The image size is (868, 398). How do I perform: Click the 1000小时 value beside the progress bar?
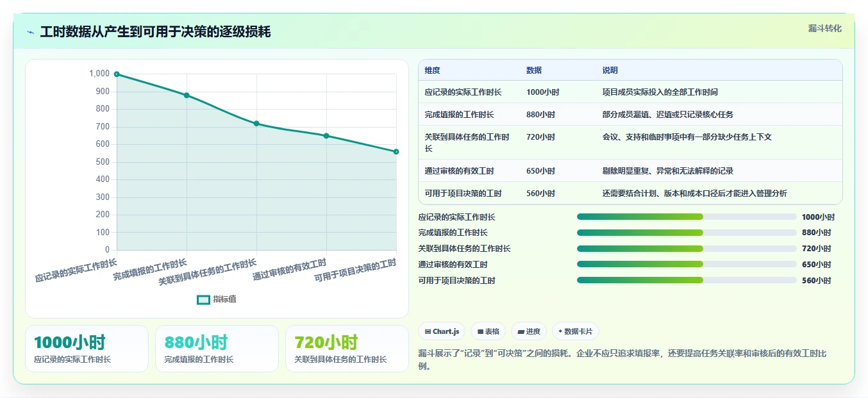(x=818, y=217)
